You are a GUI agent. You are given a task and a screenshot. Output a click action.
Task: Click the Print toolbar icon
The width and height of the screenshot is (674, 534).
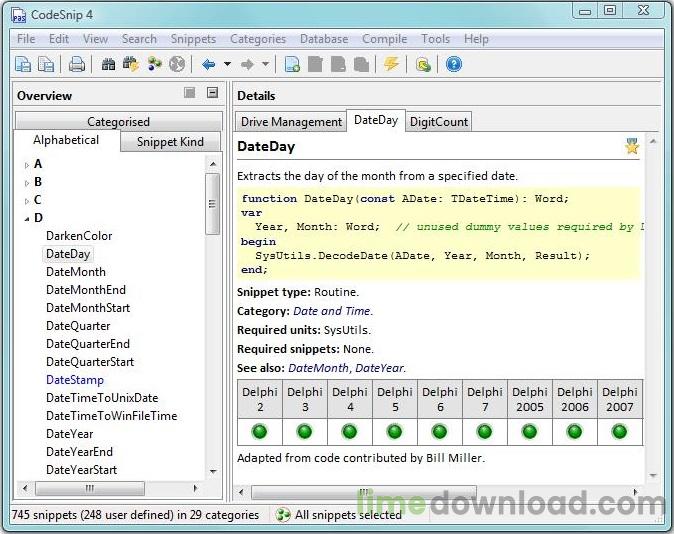coord(77,64)
